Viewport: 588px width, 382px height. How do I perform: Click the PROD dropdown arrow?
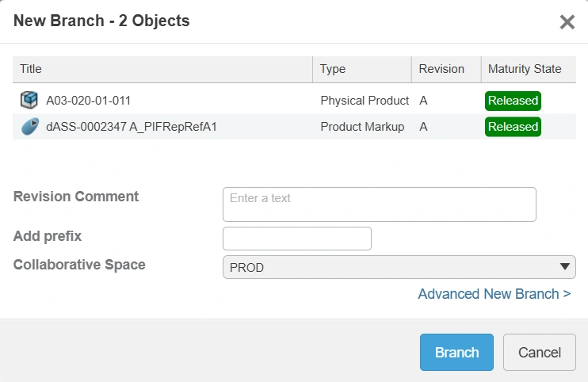565,267
